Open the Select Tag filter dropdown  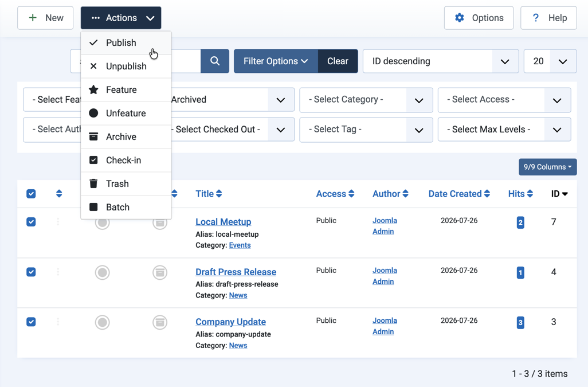366,130
